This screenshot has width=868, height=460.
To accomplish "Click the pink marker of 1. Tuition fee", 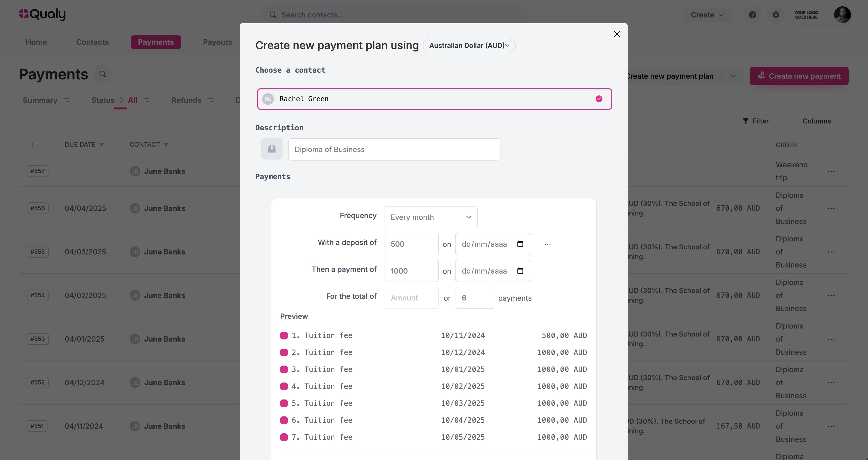I will pos(284,335).
